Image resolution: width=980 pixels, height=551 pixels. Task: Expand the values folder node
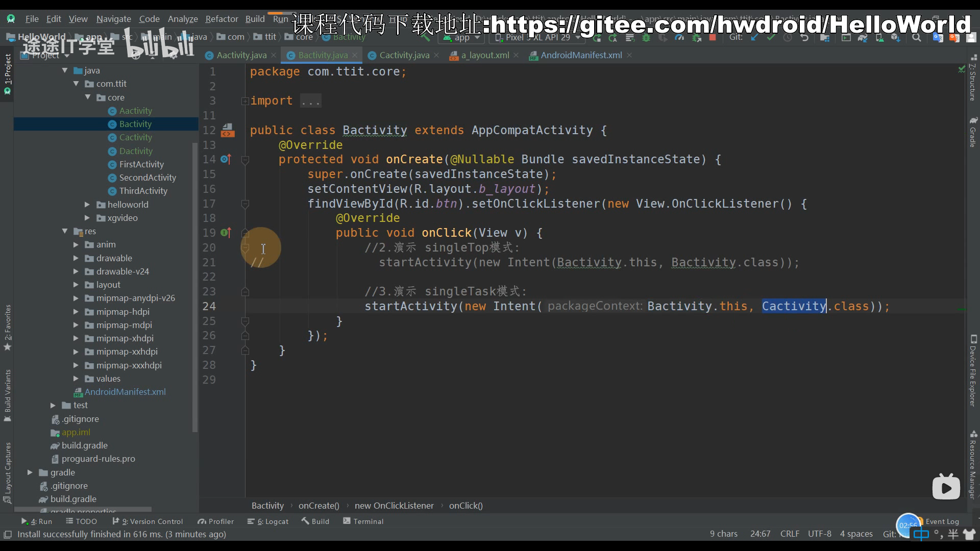tap(76, 379)
